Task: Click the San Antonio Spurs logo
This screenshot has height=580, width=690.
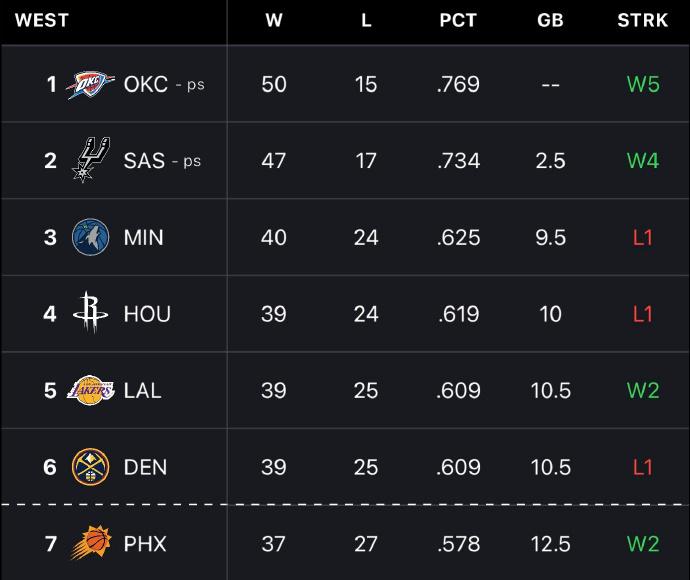Action: (x=91, y=160)
